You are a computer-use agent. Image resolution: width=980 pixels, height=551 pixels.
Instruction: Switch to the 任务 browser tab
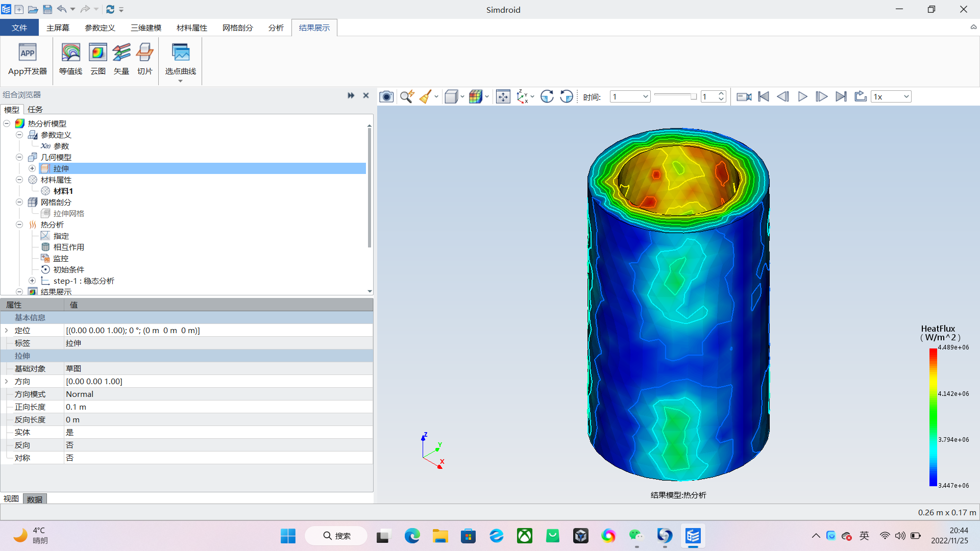coord(35,109)
